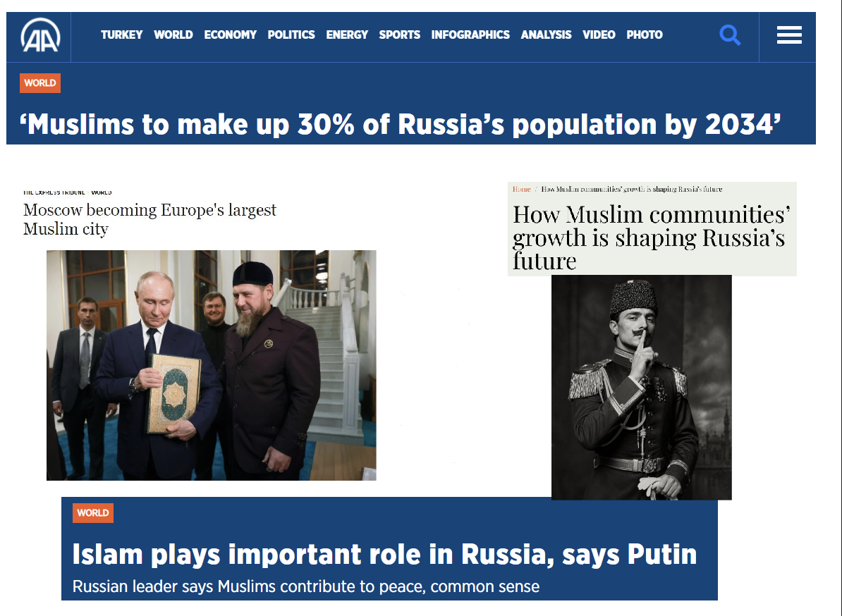Open the hamburger menu icon

click(x=789, y=35)
